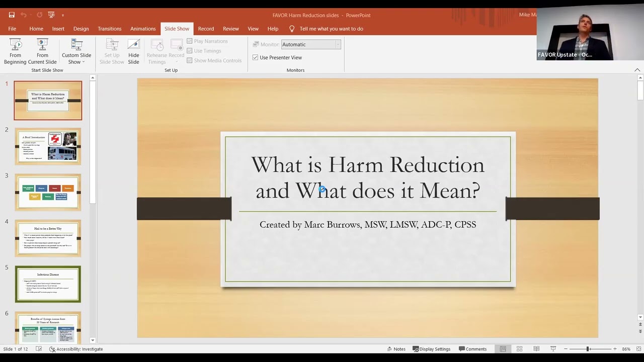Screen dimensions: 644x362
Task: Open Customize Quick Access Toolbar menu
Action: [63, 16]
